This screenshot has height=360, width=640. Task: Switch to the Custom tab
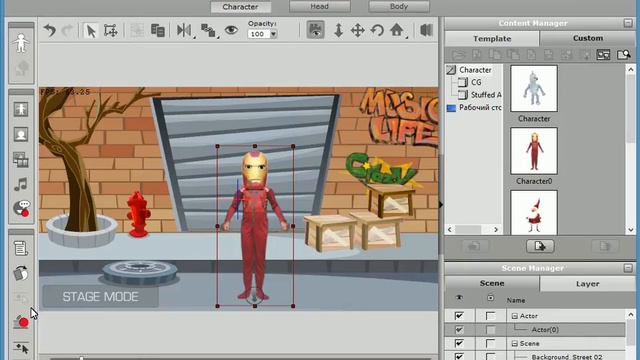[588, 38]
